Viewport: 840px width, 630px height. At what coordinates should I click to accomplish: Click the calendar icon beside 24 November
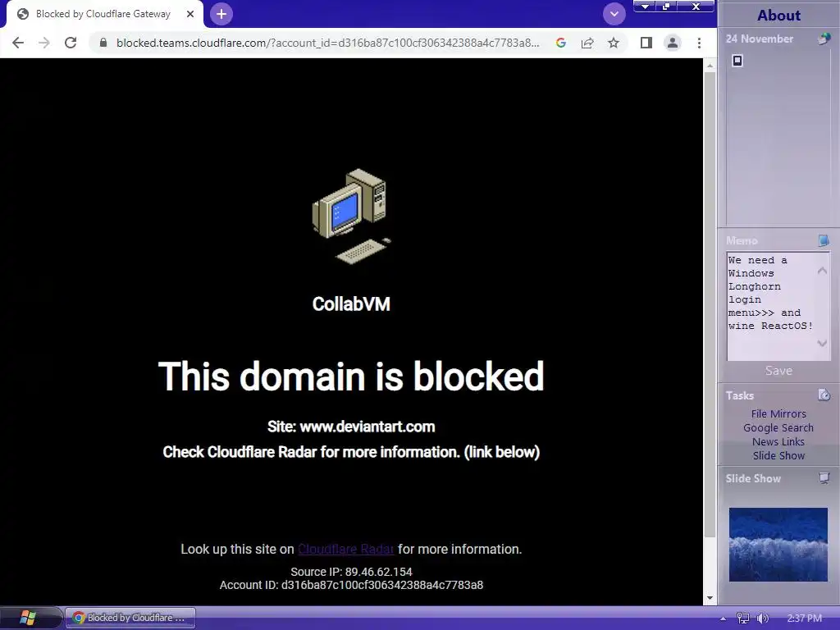coord(824,39)
